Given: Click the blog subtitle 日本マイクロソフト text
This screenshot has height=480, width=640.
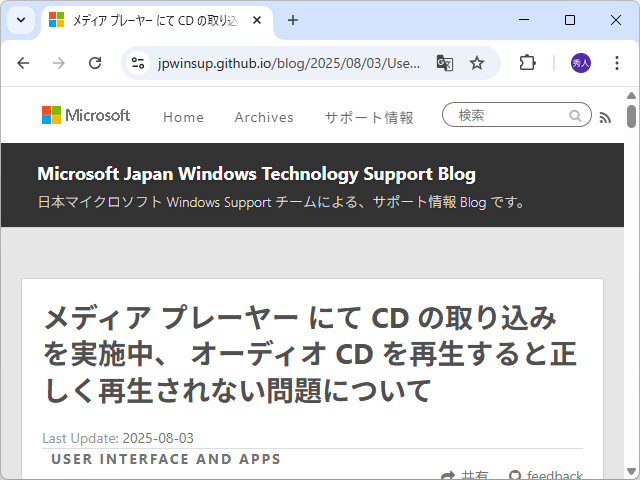Looking at the screenshot, I should pyautogui.click(x=280, y=202).
